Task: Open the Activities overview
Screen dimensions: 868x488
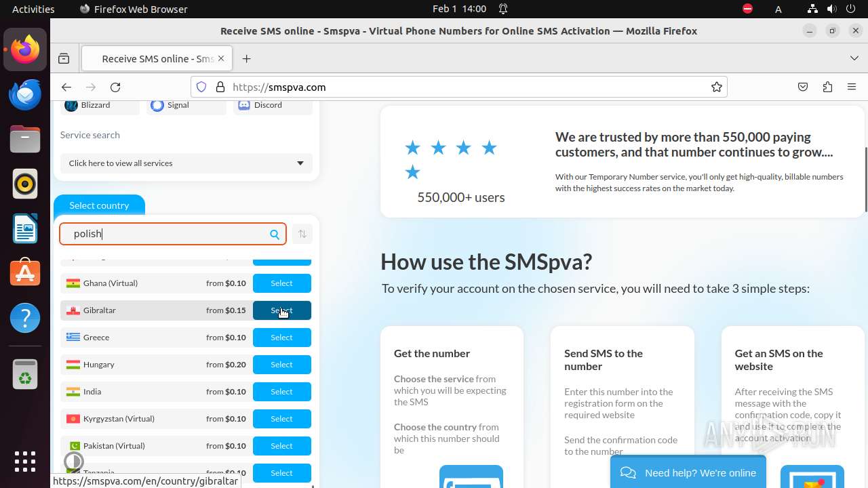Action: tap(33, 9)
